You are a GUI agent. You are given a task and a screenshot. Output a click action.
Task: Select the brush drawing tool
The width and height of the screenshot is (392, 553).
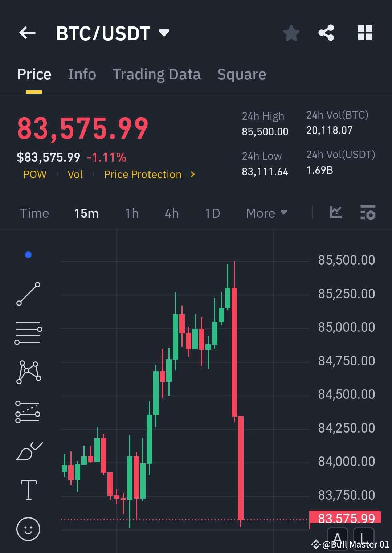(28, 451)
